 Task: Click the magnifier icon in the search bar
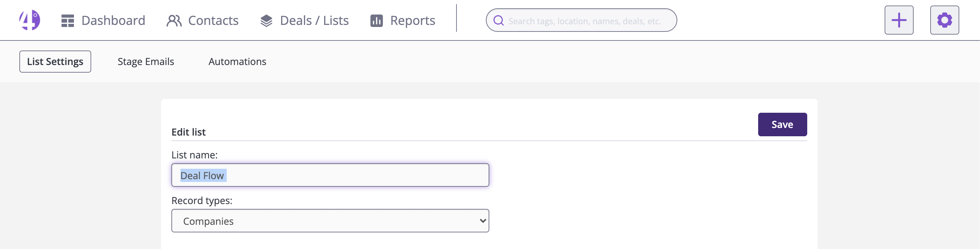point(498,20)
